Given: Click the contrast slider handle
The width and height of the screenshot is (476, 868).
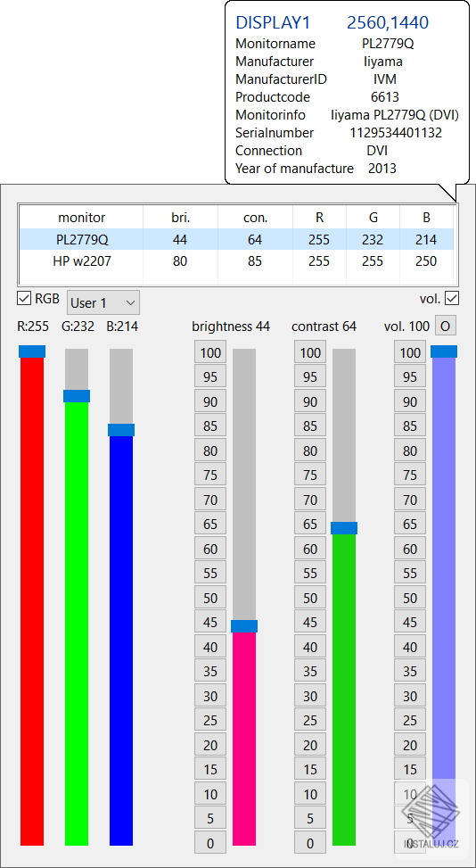Looking at the screenshot, I should tap(344, 528).
